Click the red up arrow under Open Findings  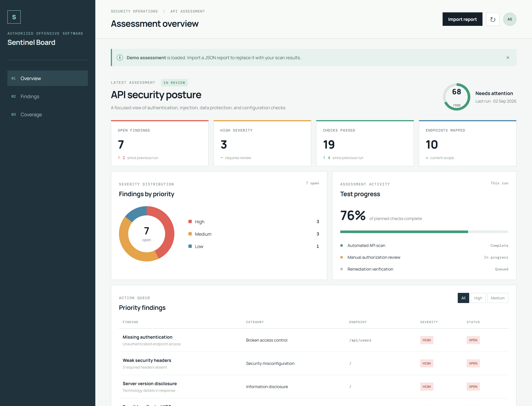point(119,158)
